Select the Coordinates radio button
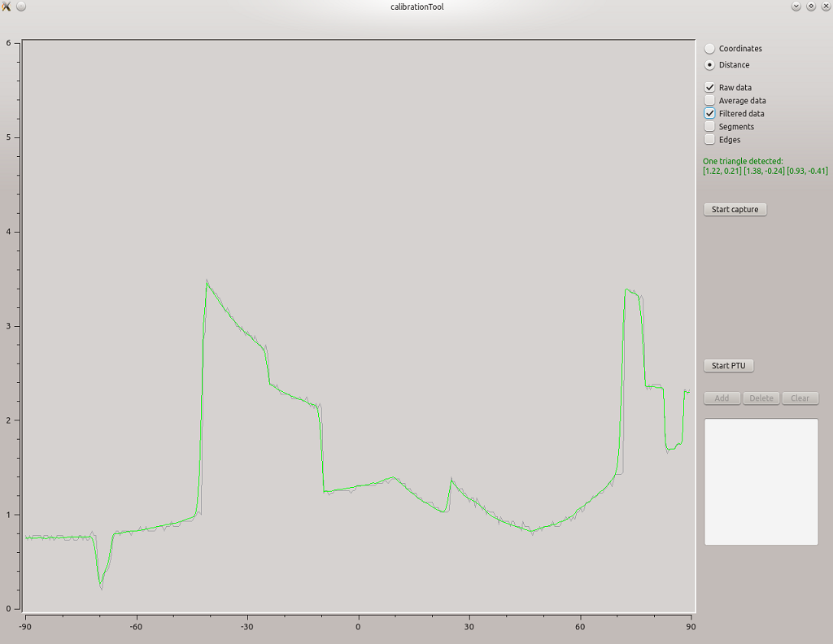 (710, 49)
